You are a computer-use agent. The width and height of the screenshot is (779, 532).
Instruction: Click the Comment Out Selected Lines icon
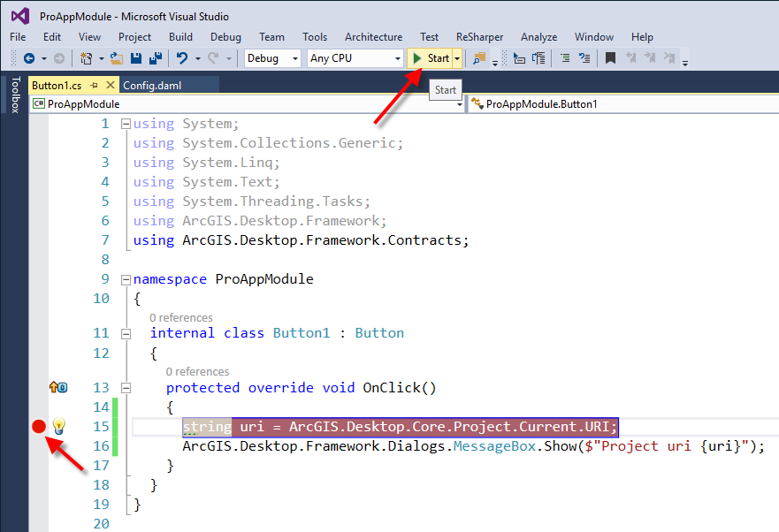[565, 59]
